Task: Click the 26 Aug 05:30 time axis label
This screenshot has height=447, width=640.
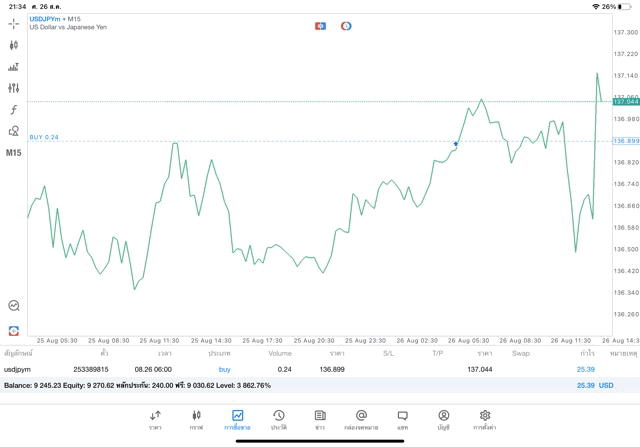Action: [x=468, y=340]
